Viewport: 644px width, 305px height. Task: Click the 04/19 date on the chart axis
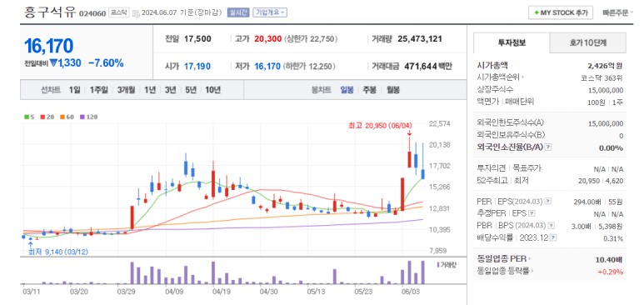[x=221, y=292]
